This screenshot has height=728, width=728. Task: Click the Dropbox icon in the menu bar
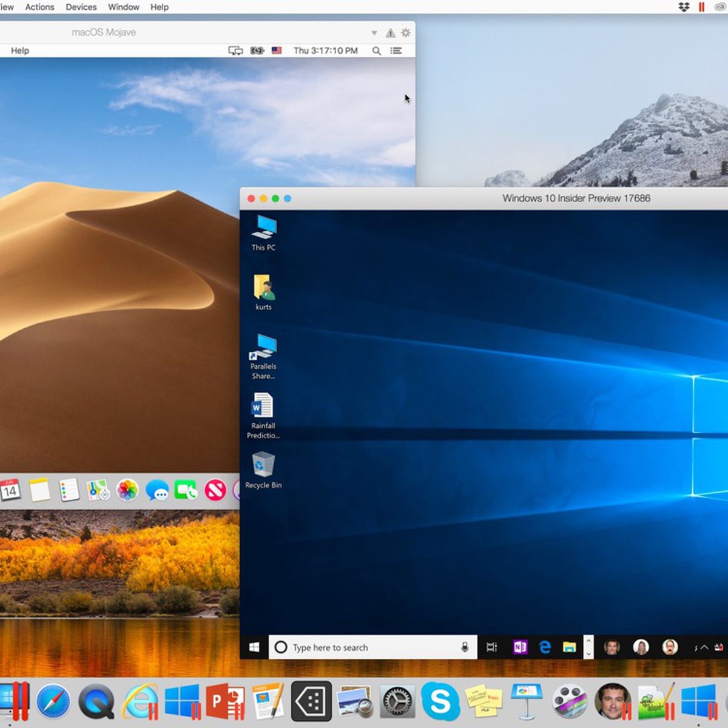pos(684,7)
